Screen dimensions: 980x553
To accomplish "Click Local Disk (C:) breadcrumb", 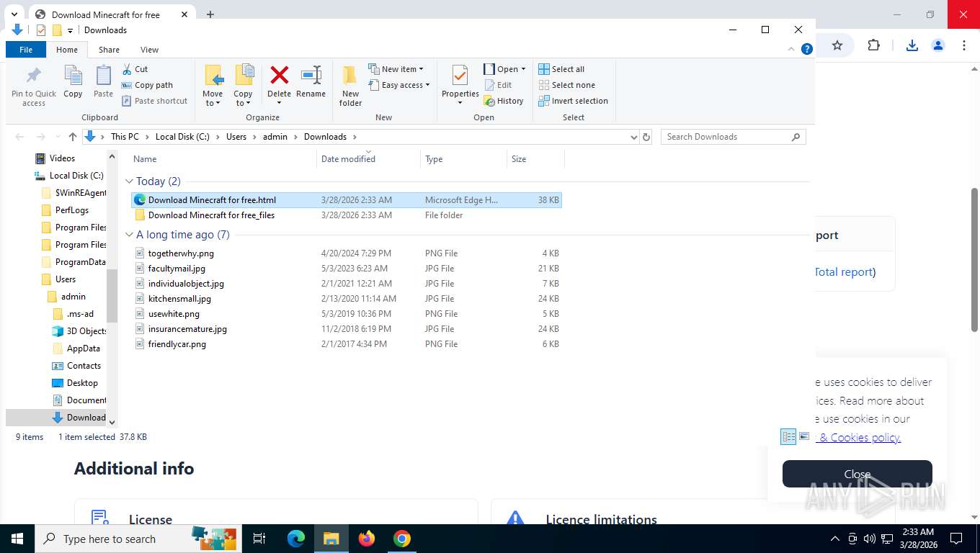I will (182, 137).
